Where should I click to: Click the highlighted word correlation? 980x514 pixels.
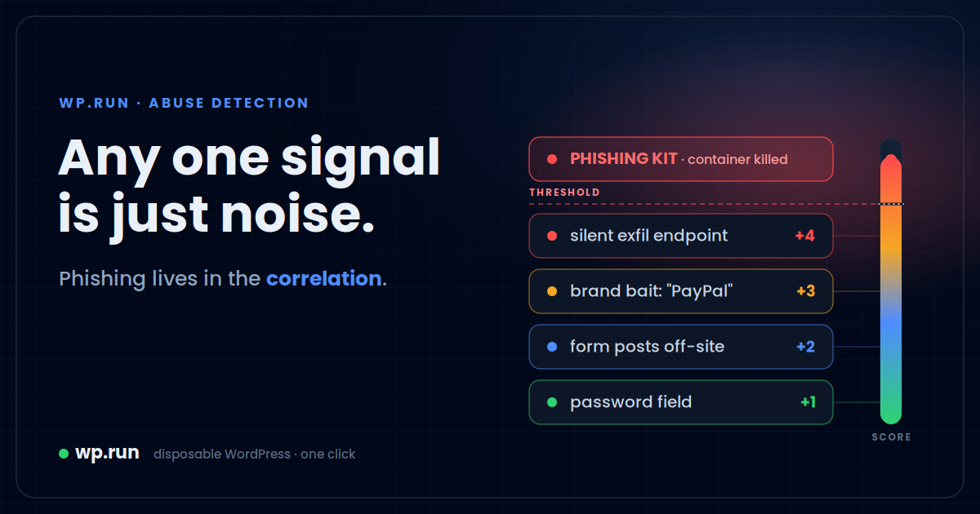coord(323,279)
